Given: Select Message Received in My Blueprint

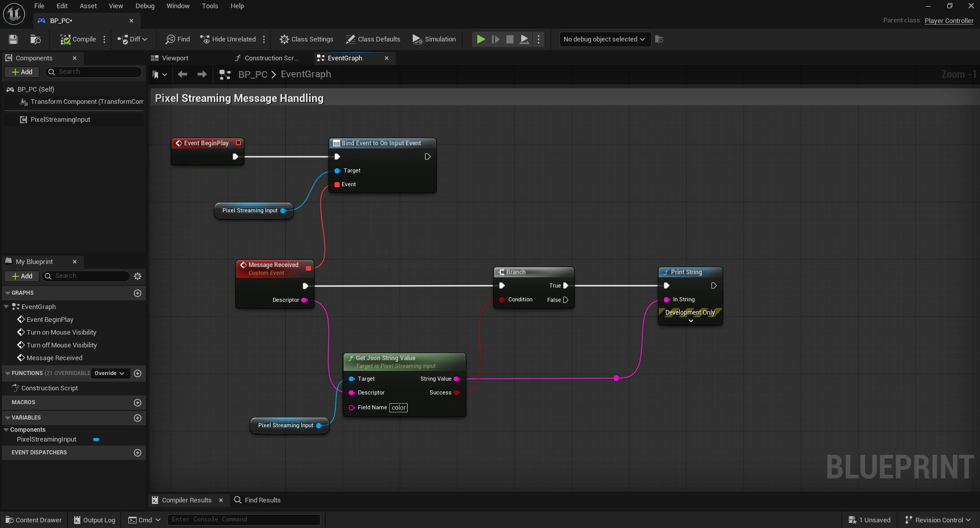Looking at the screenshot, I should point(54,358).
